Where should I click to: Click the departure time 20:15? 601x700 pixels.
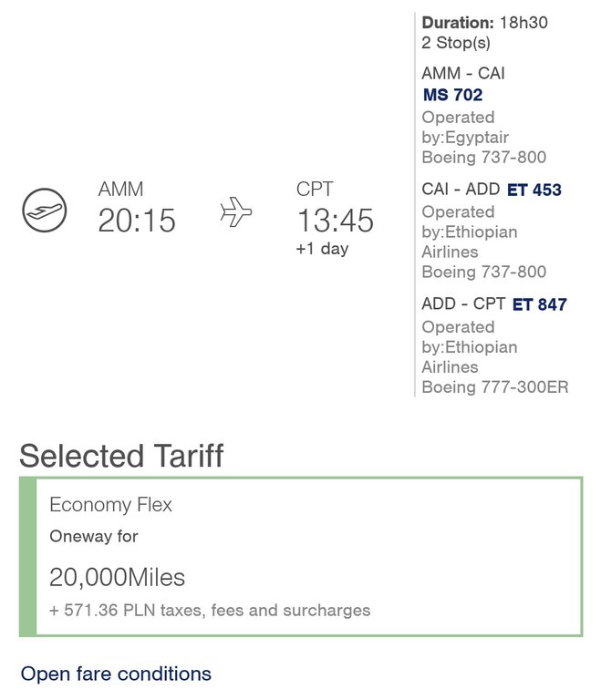pos(137,221)
